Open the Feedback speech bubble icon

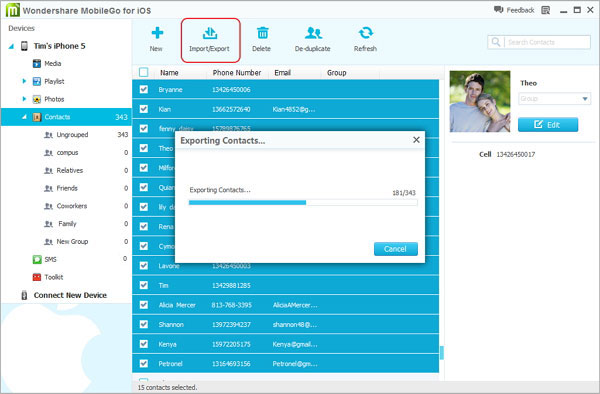(499, 10)
